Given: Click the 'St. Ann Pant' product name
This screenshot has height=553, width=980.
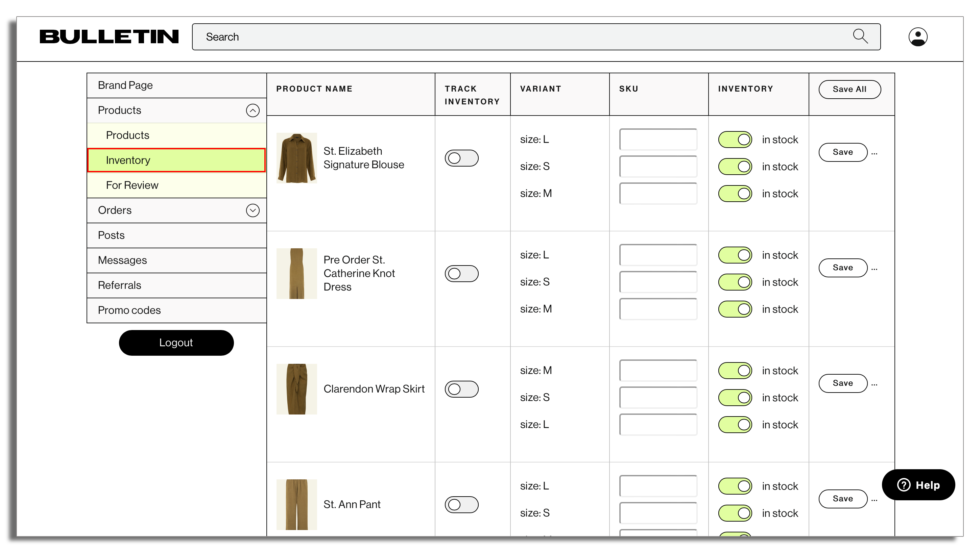Looking at the screenshot, I should tap(352, 505).
